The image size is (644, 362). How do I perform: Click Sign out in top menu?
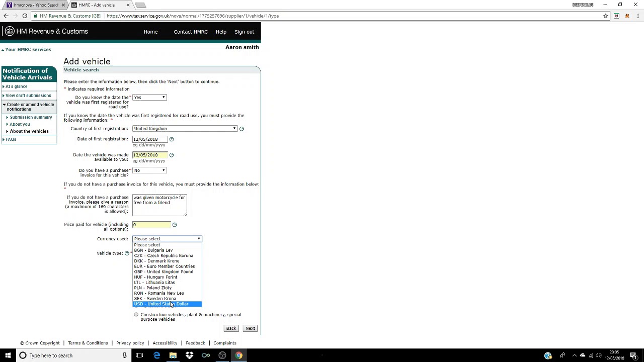(244, 32)
